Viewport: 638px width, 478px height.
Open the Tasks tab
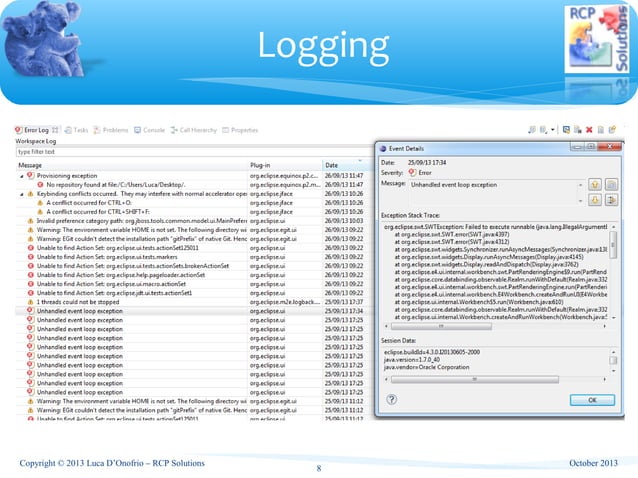[76, 130]
